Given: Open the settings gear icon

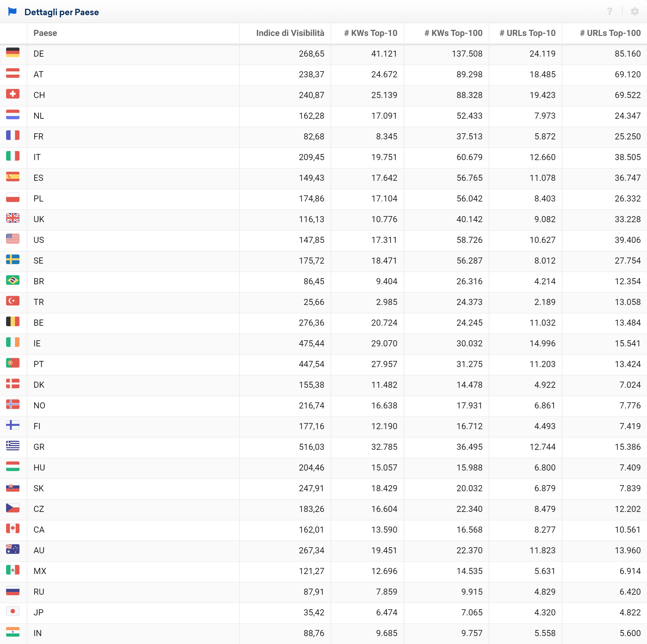Looking at the screenshot, I should (635, 12).
